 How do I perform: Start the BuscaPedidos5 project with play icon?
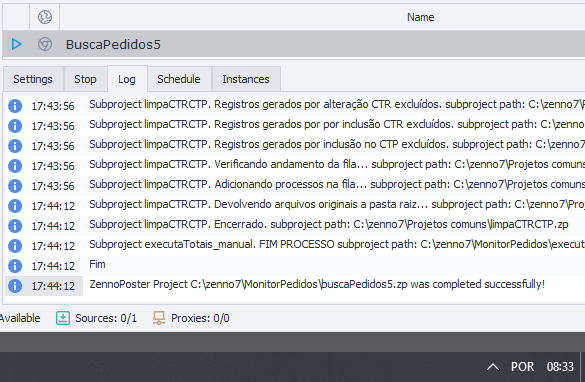click(16, 44)
